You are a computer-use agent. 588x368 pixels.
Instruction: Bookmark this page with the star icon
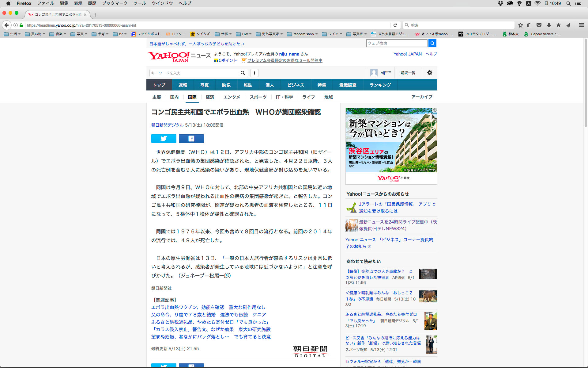pyautogui.click(x=520, y=25)
